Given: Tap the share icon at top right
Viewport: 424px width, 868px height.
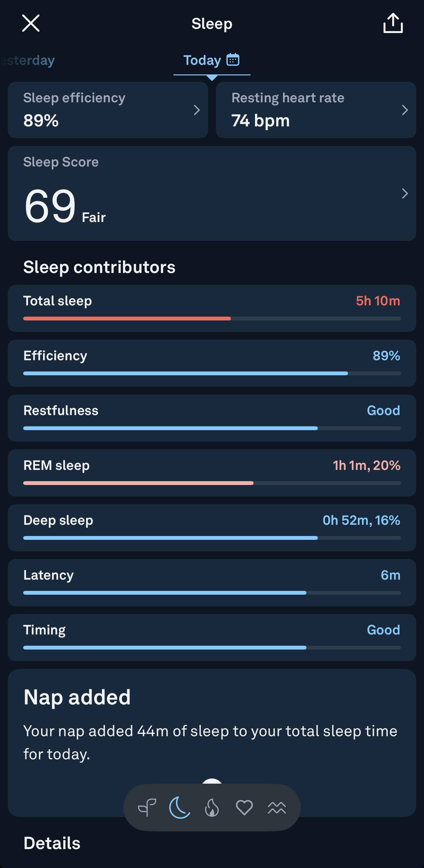Looking at the screenshot, I should click(393, 23).
